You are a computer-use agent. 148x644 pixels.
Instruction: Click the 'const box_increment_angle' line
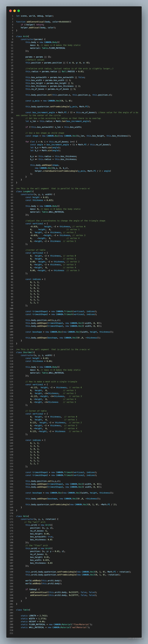pyautogui.click(x=77, y=114)
